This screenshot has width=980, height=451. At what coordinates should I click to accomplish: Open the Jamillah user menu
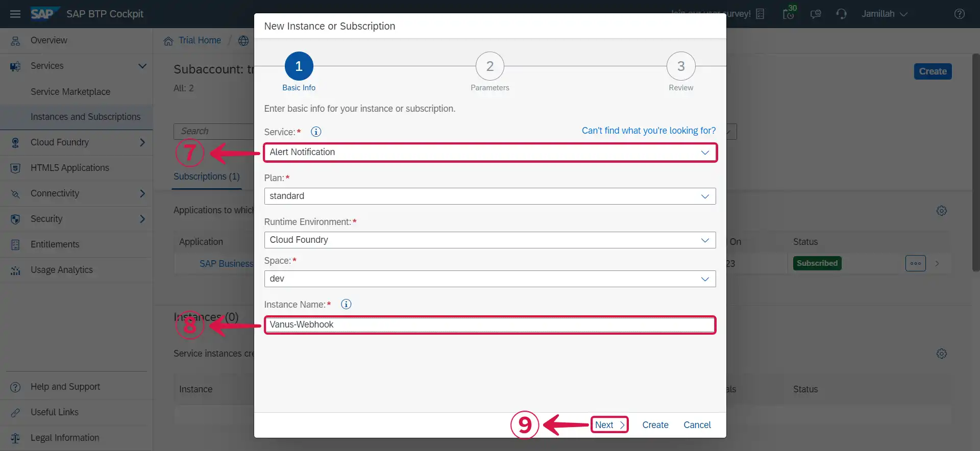coord(885,14)
